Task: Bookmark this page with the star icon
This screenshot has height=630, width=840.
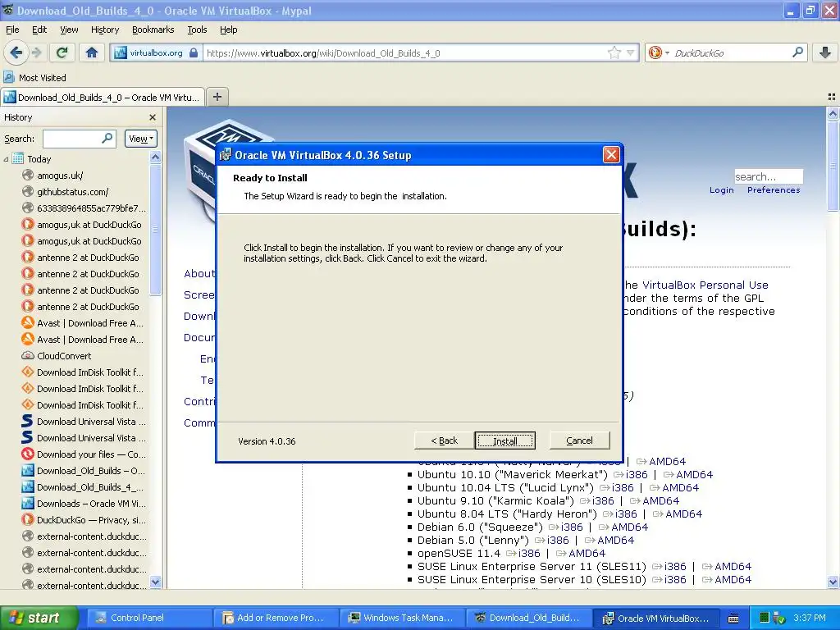Action: [x=614, y=52]
